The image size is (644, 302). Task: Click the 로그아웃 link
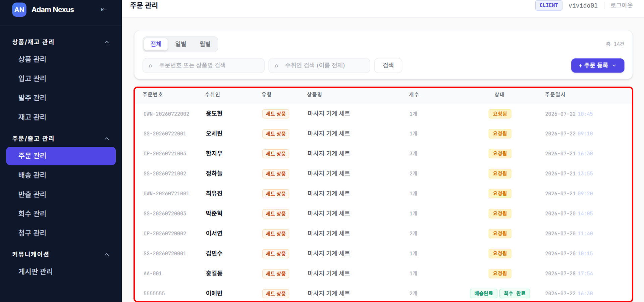(x=622, y=5)
